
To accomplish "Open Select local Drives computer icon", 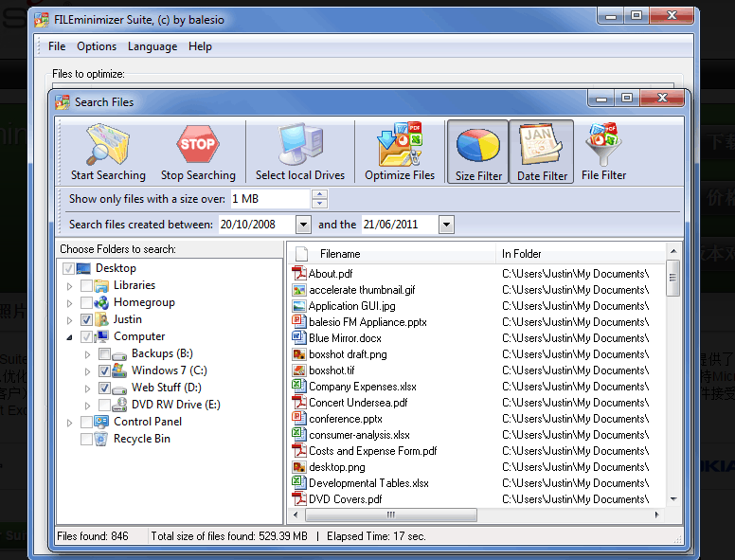I will tap(299, 145).
